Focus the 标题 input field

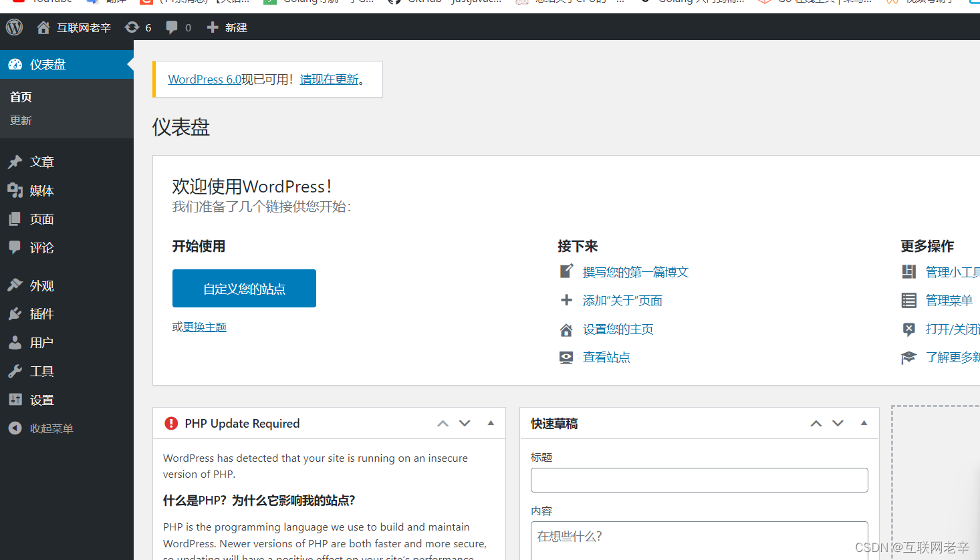pyautogui.click(x=699, y=480)
